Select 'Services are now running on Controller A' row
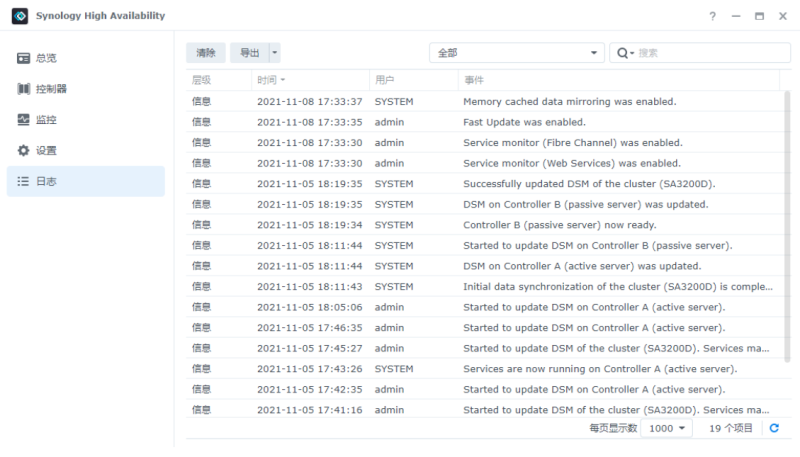 pyautogui.click(x=485, y=369)
